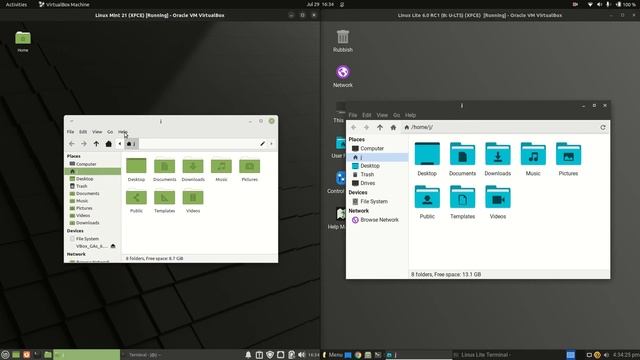This screenshot has height=360, width=640.
Task: Select teal Videos folder in Linux Lite
Action: tap(498, 197)
